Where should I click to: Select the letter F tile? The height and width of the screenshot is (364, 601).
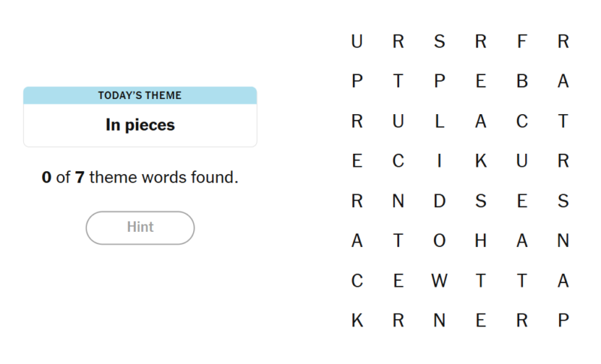522,42
